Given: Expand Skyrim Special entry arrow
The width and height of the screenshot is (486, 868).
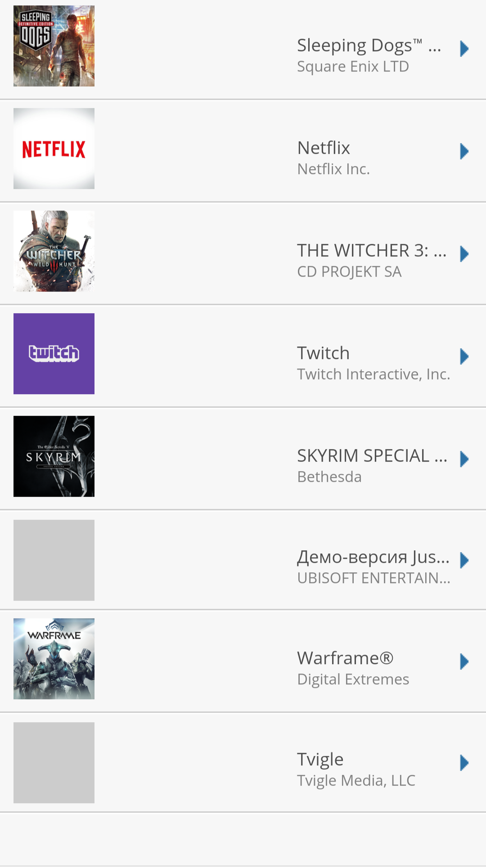Looking at the screenshot, I should pyautogui.click(x=464, y=459).
